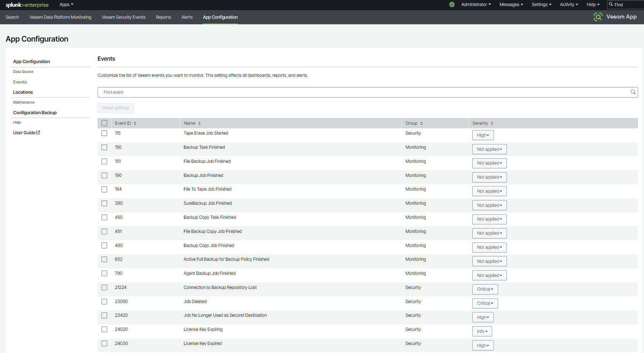Check the box for event 450

pyautogui.click(x=104, y=217)
